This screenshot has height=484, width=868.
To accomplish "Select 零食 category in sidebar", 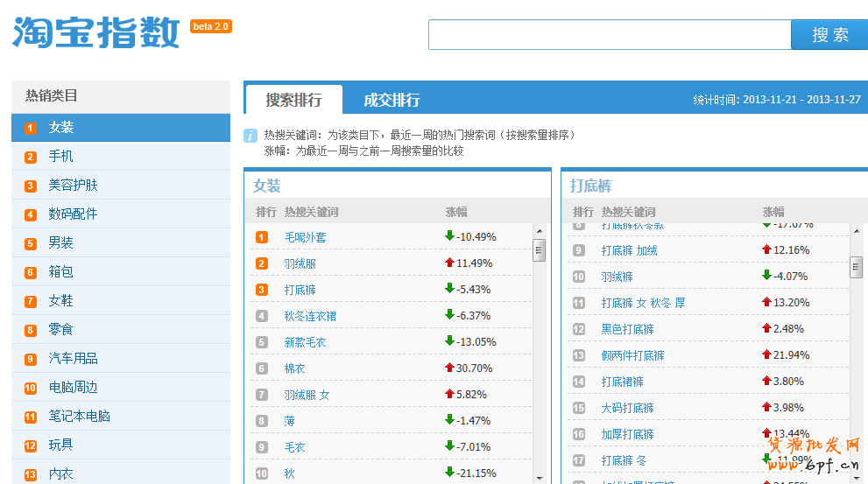I will (121, 330).
